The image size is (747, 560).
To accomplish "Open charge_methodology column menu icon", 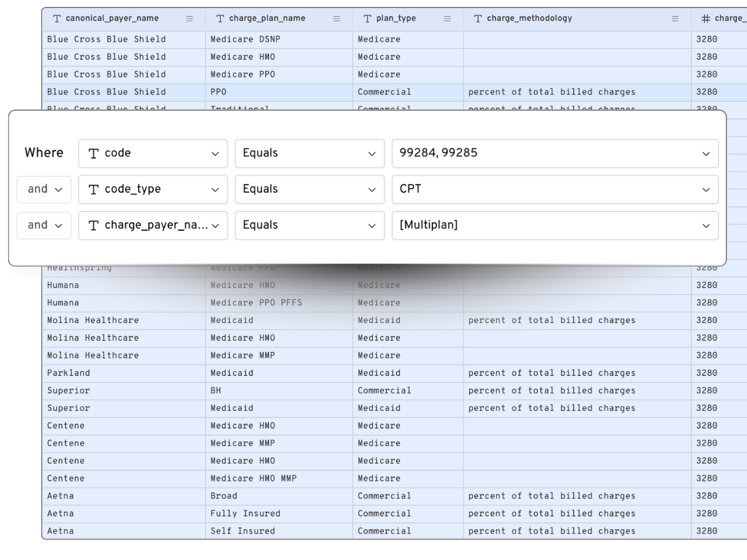I will tap(675, 19).
